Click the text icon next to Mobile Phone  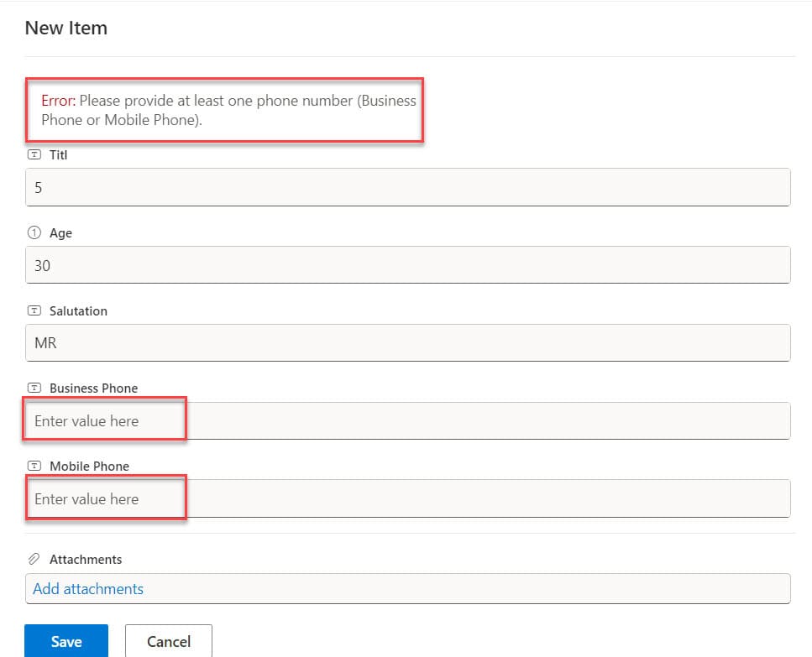(x=34, y=466)
